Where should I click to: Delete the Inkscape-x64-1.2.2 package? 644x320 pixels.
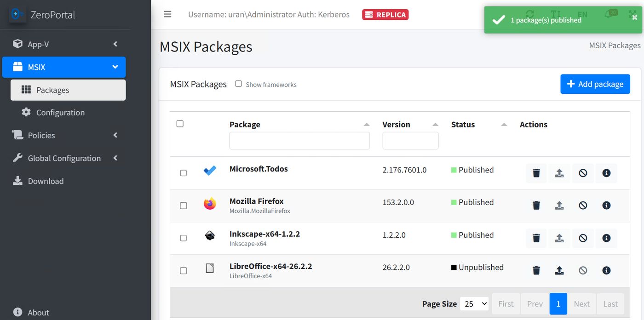pyautogui.click(x=536, y=238)
